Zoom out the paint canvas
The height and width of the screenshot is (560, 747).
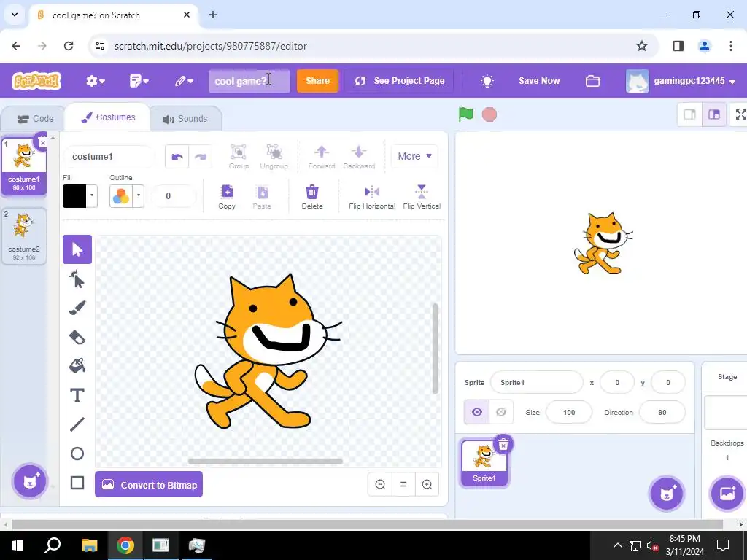coord(380,485)
